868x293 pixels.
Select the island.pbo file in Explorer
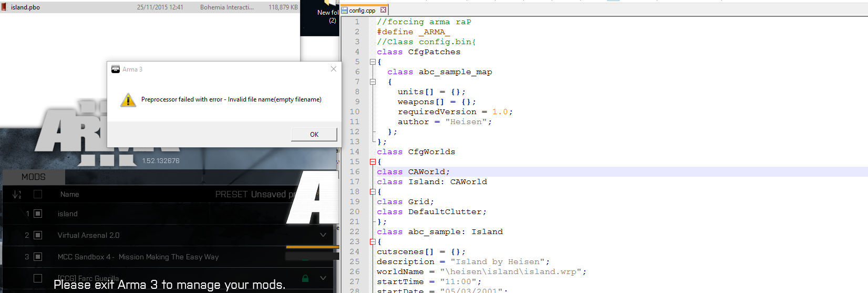pyautogui.click(x=150, y=7)
